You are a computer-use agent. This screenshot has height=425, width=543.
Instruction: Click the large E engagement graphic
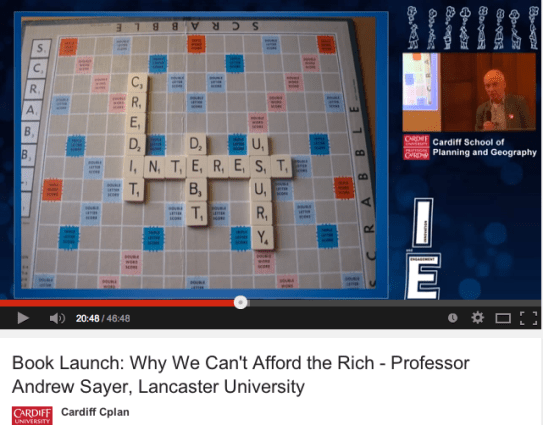coord(423,276)
